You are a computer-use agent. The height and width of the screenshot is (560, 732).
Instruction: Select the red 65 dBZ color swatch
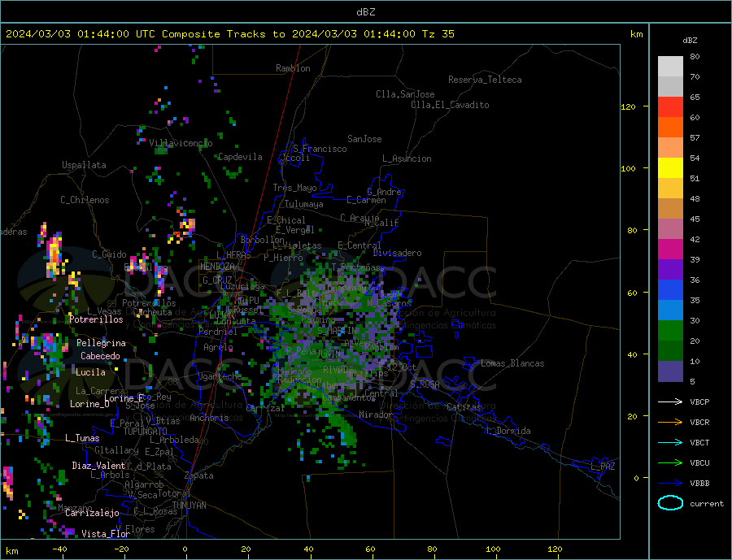670,106
